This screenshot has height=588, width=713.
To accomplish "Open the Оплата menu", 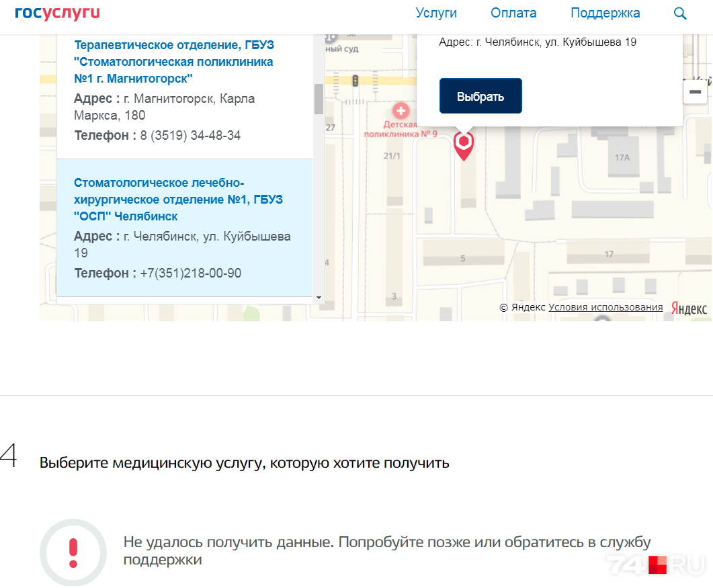I will (513, 13).
